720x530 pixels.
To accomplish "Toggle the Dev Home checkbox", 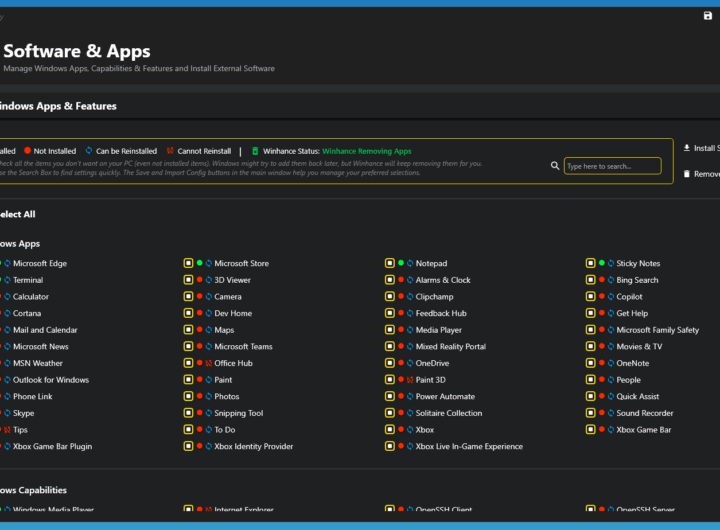I will coord(188,313).
